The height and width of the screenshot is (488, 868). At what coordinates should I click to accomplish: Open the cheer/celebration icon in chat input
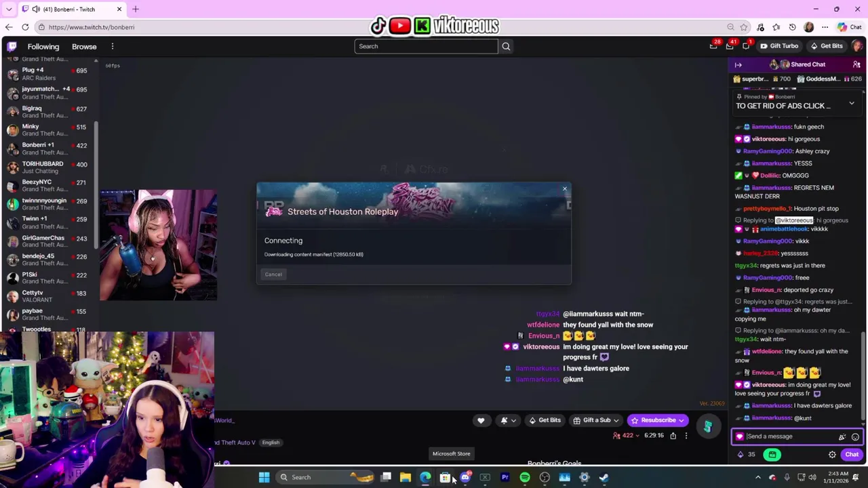tap(842, 437)
